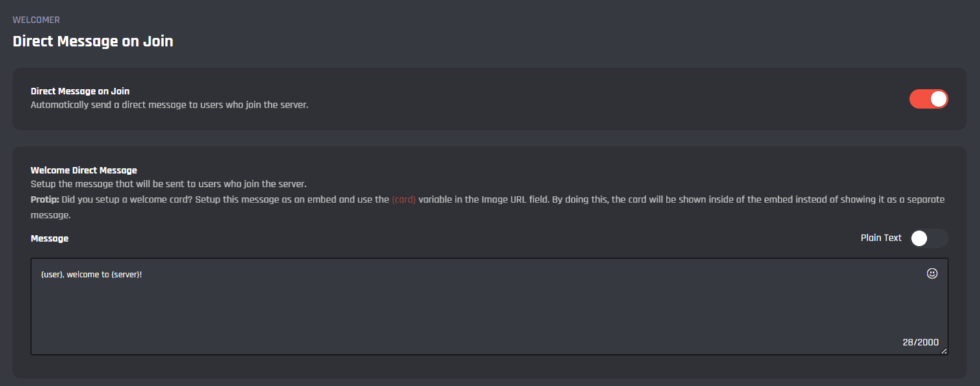This screenshot has width=980, height=386.
Task: Click the "Did you setup a welcome card?" sentence
Action: [x=127, y=200]
